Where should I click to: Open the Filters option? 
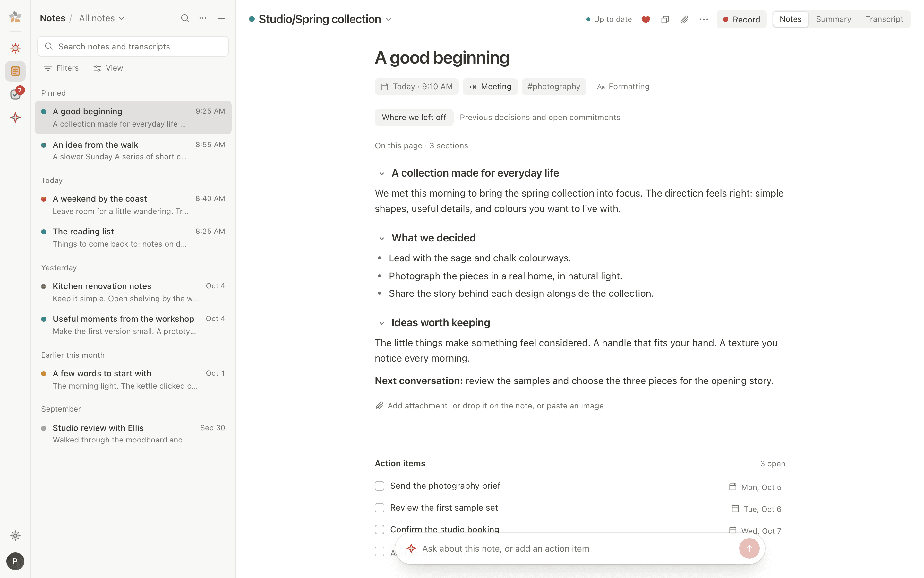click(x=61, y=68)
